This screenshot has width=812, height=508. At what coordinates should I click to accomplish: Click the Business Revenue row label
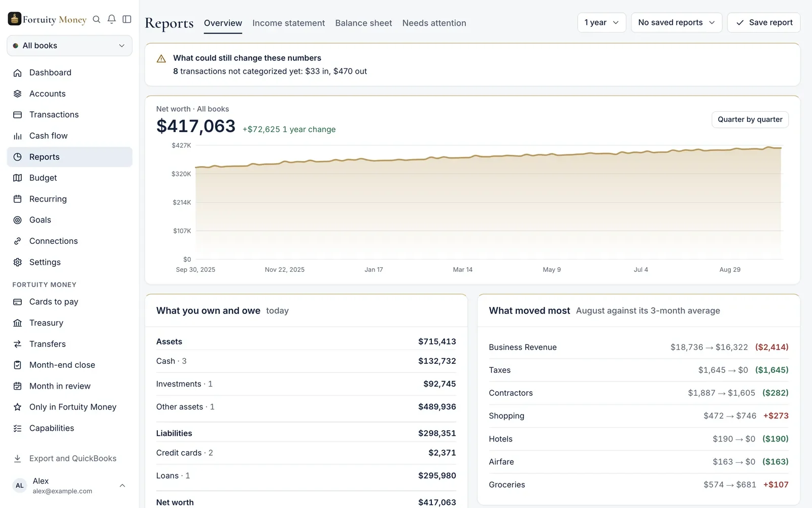pyautogui.click(x=523, y=347)
